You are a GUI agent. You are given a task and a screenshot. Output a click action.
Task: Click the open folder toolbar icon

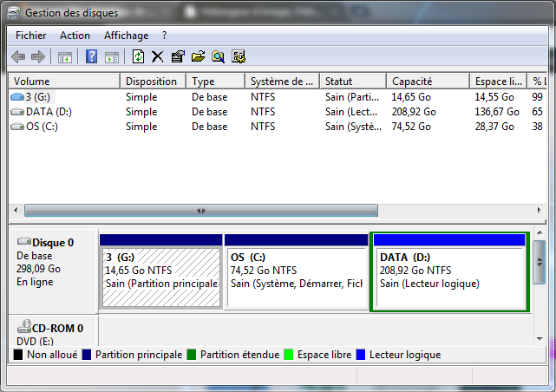pyautogui.click(x=198, y=56)
